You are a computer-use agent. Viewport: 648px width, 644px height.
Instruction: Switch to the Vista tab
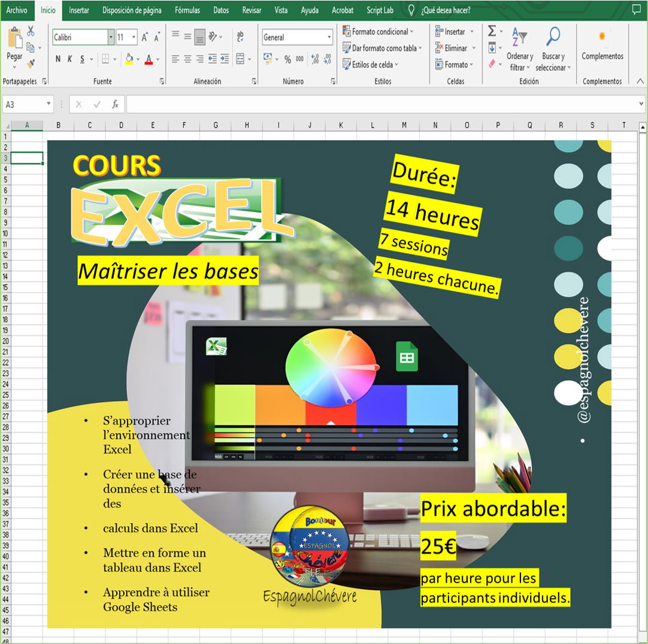pyautogui.click(x=281, y=10)
